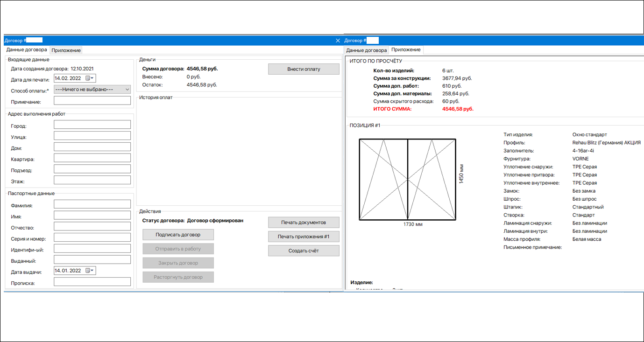
Task: Click Подписать договор button
Action: 178,235
